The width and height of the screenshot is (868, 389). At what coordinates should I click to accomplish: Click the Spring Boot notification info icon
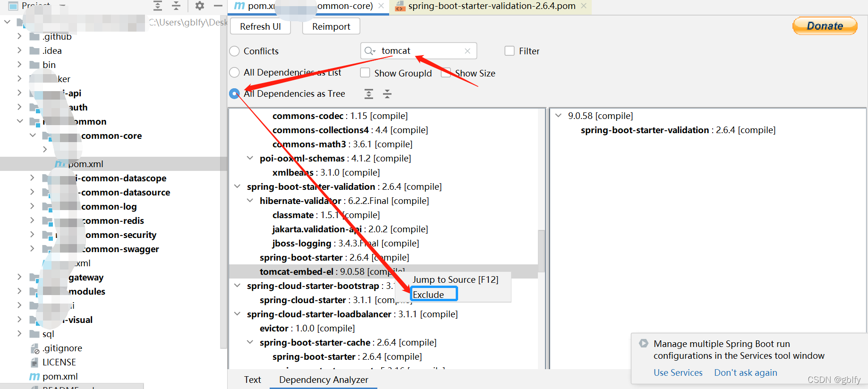[x=644, y=344]
